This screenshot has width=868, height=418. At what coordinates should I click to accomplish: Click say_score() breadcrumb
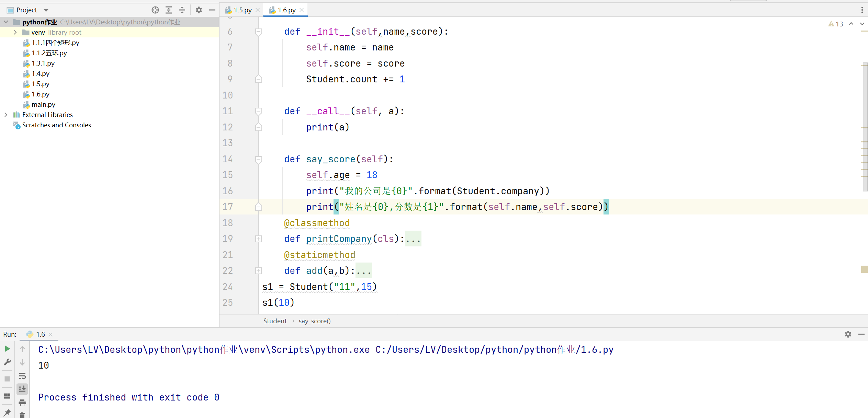315,321
